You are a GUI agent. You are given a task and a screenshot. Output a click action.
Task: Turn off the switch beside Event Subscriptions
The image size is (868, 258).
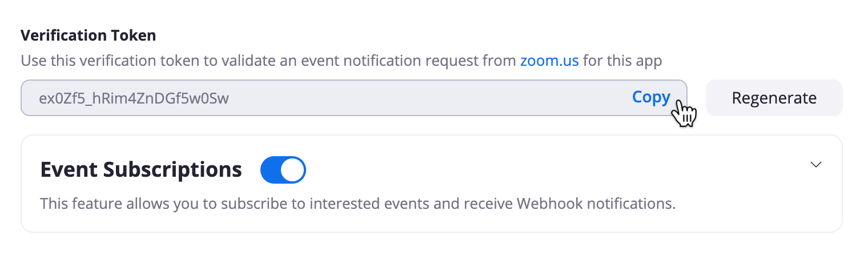pyautogui.click(x=283, y=170)
